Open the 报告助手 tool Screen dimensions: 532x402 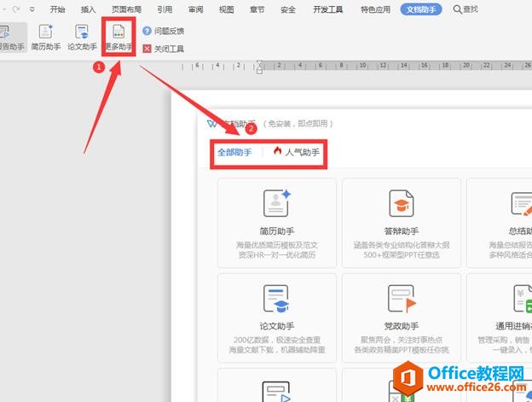click(11, 38)
